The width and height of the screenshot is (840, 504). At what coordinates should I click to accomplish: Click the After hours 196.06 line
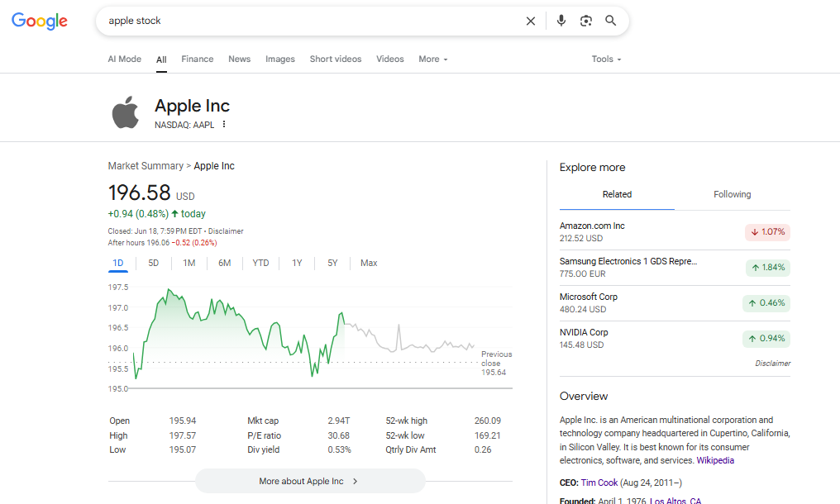[162, 243]
